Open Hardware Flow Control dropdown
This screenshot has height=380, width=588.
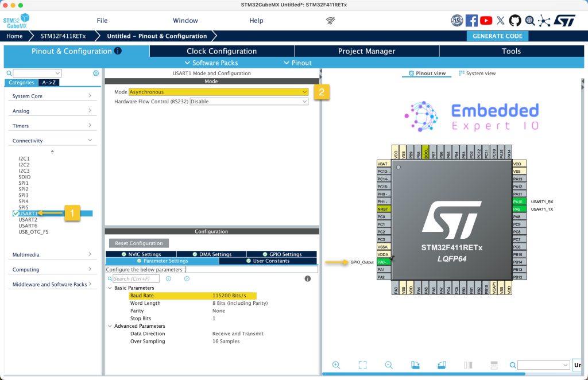(249, 102)
